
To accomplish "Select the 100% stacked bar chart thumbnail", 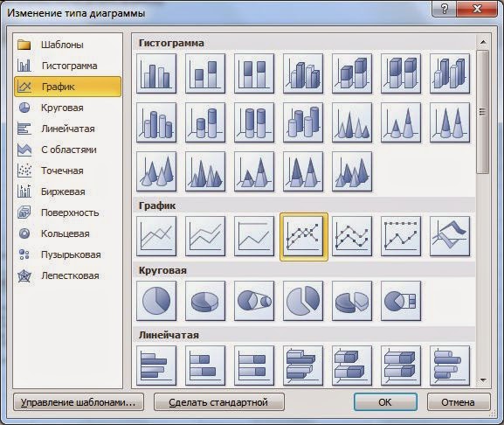I will point(254,366).
